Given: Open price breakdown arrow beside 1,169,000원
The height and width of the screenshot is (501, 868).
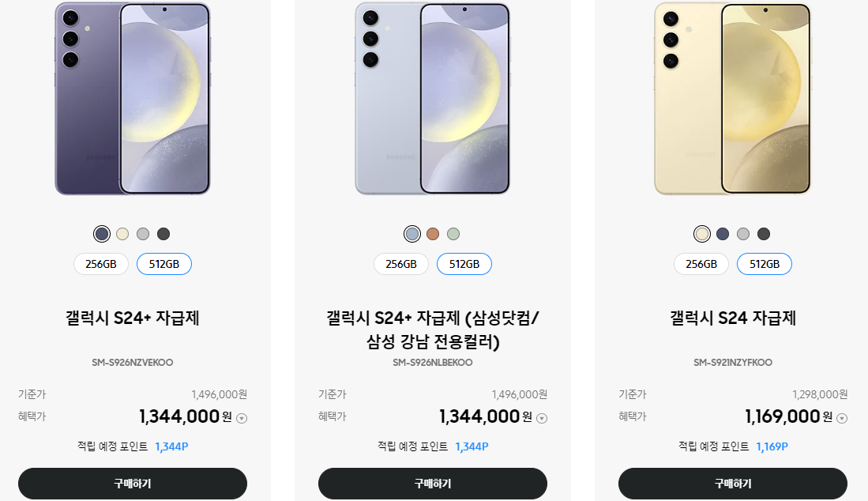Looking at the screenshot, I should [842, 419].
